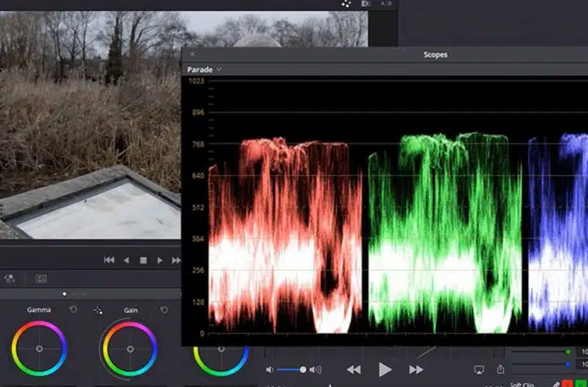Open AirPlay screen casting
588x387 pixels.
point(479,370)
